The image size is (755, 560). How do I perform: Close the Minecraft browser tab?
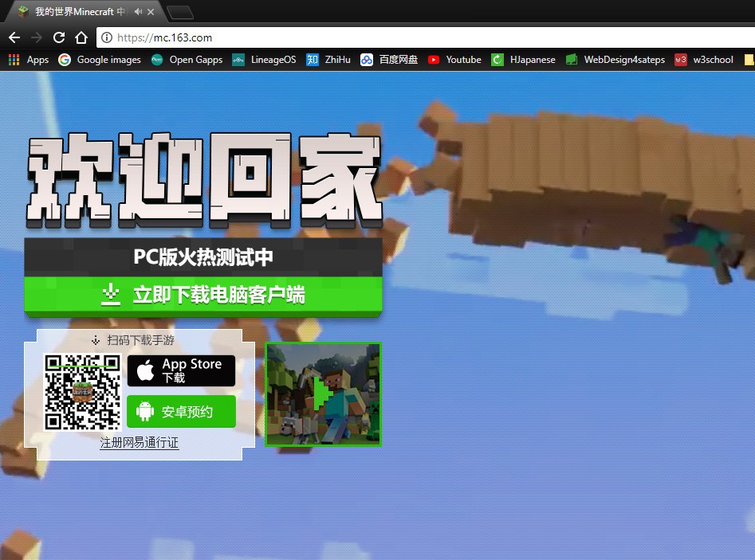[x=152, y=12]
